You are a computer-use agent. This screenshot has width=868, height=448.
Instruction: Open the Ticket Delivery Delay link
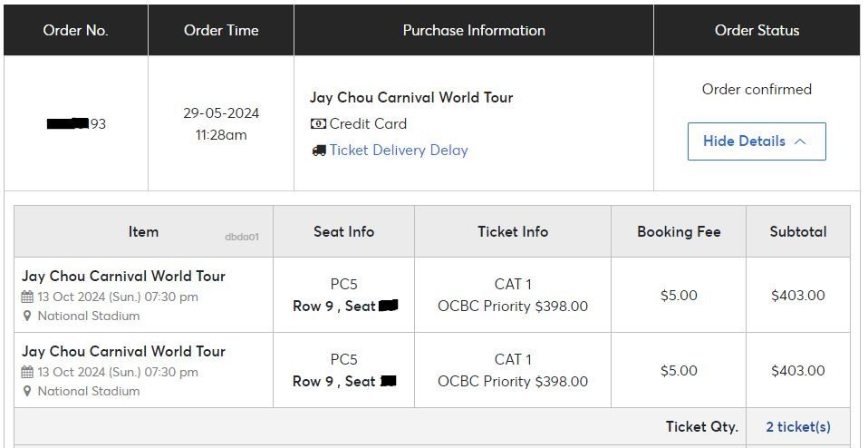coord(399,150)
